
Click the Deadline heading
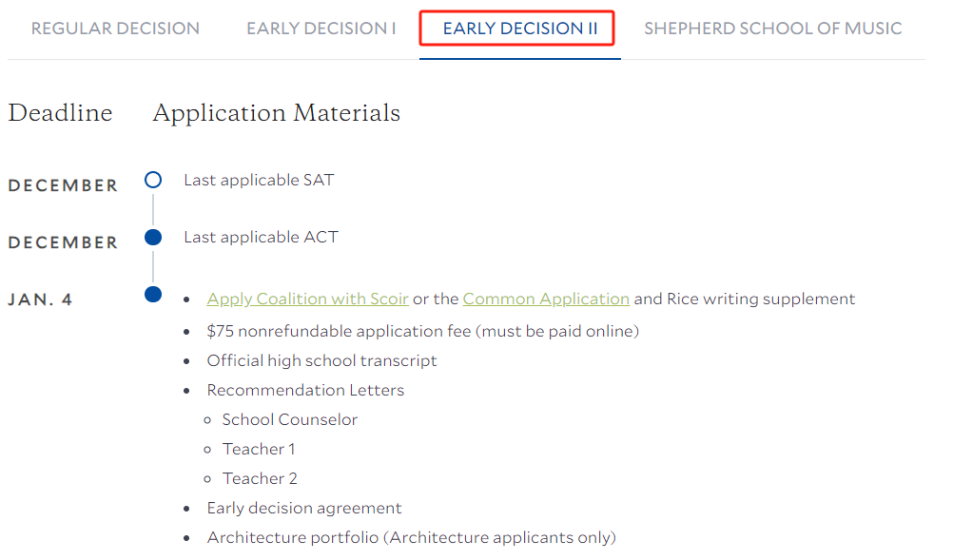coord(60,113)
